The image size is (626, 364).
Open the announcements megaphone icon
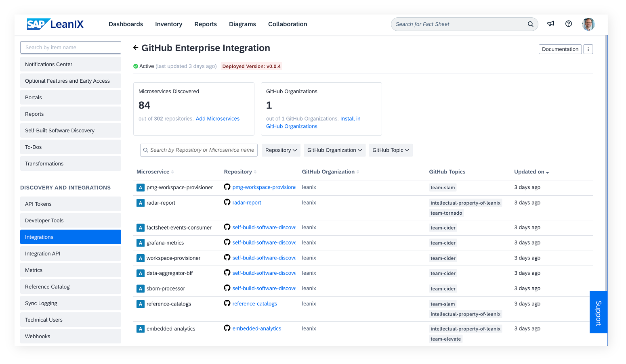point(550,24)
